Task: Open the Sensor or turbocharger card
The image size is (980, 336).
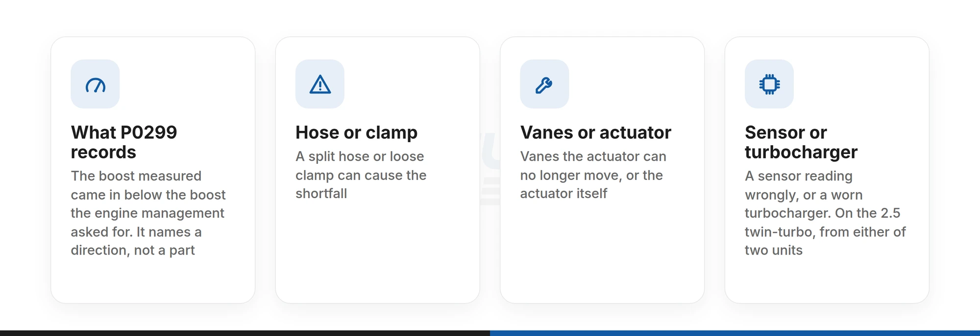Action: pos(827,170)
